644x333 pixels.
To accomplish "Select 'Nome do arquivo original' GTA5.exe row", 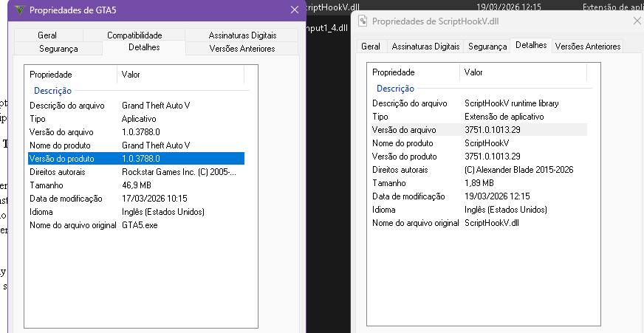I will click(137, 225).
